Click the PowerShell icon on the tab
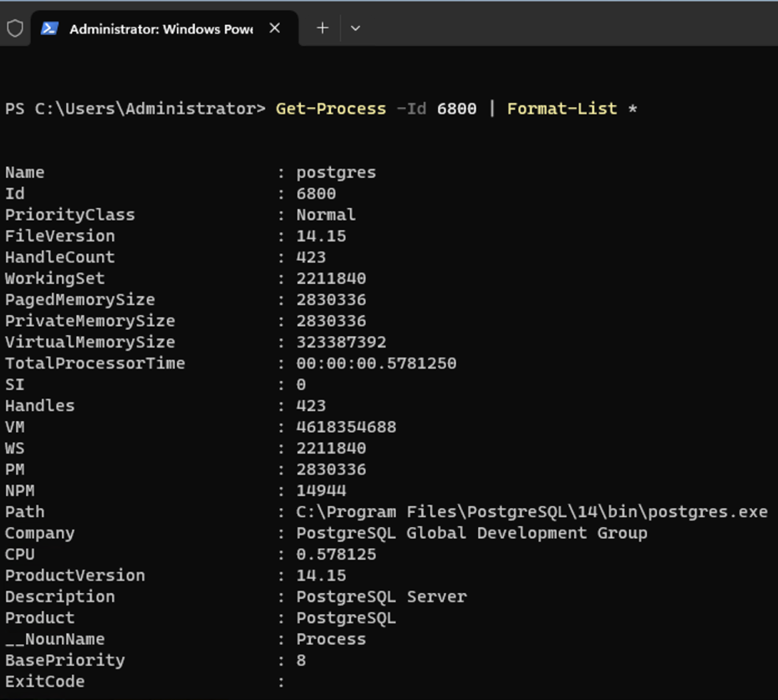Image resolution: width=778 pixels, height=700 pixels. click(50, 28)
